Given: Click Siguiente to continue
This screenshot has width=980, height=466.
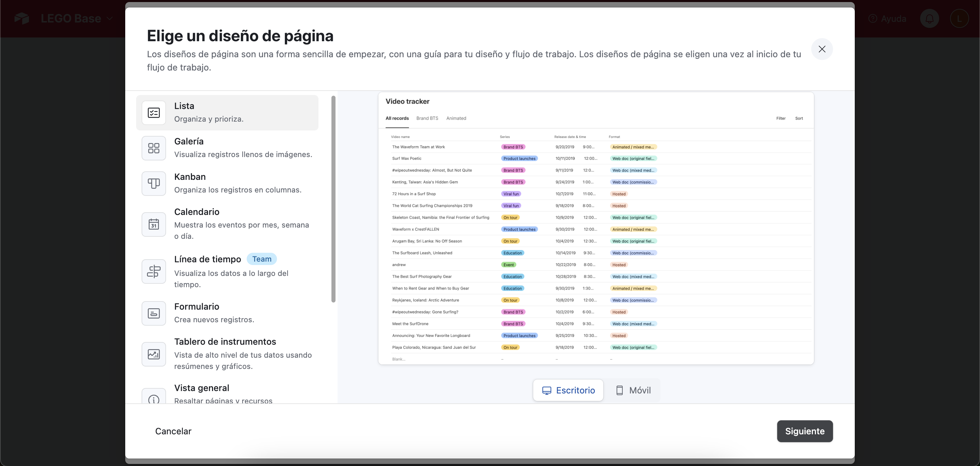Looking at the screenshot, I should click(x=805, y=431).
